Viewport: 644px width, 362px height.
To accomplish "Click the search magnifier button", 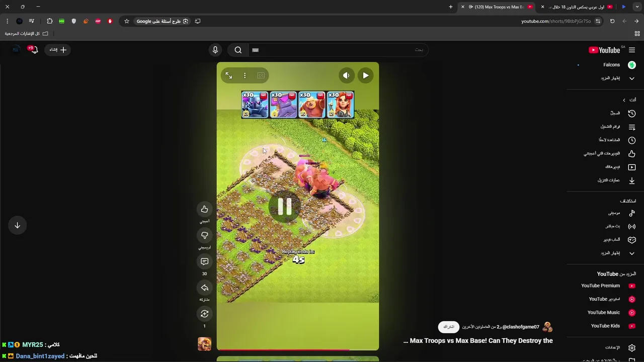I will pyautogui.click(x=238, y=50).
